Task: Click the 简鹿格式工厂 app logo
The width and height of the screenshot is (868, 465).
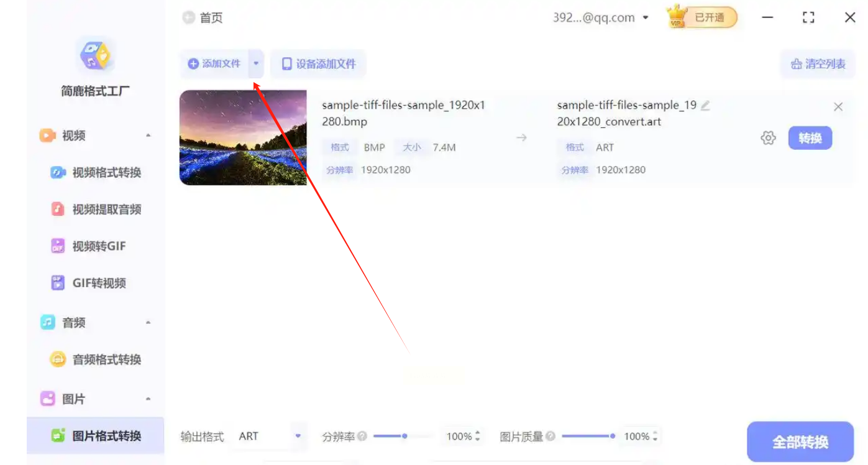Action: click(x=96, y=56)
